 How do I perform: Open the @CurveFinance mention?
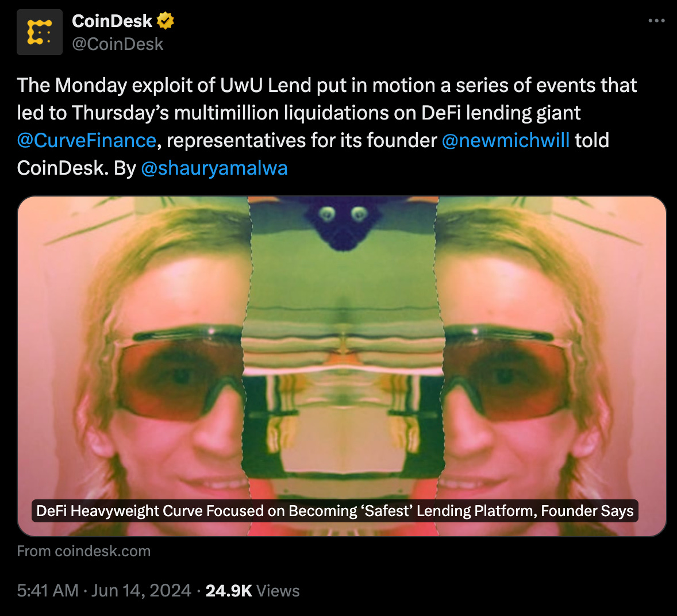tap(86, 140)
